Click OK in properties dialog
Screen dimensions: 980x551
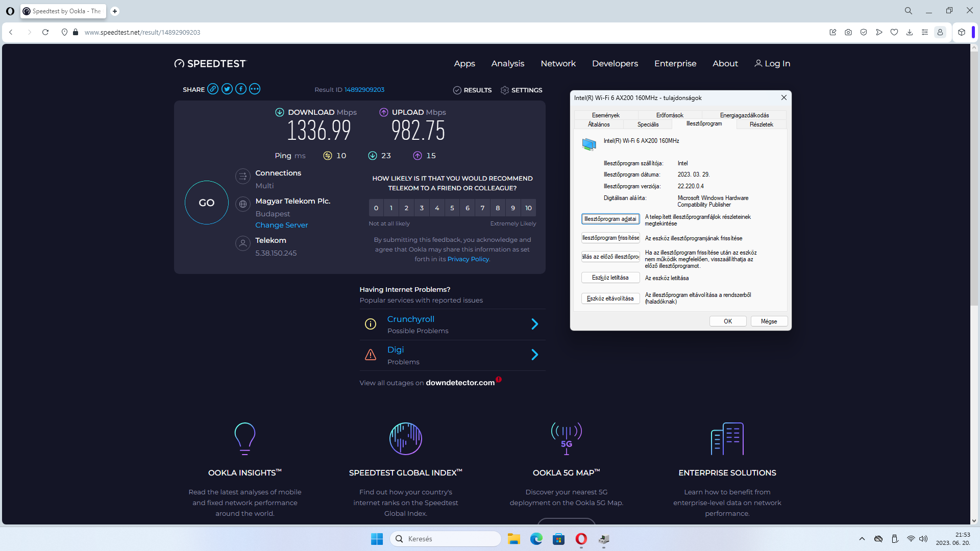(728, 321)
